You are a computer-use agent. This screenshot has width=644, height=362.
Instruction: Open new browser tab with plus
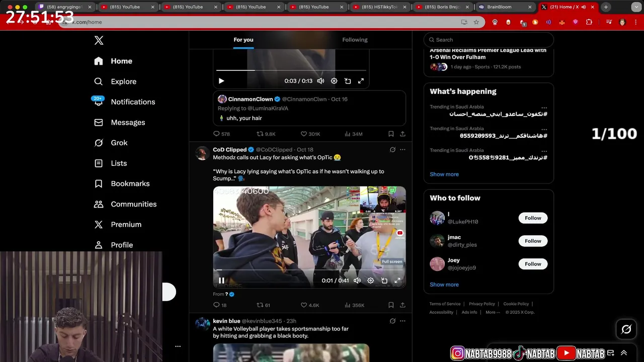606,7
